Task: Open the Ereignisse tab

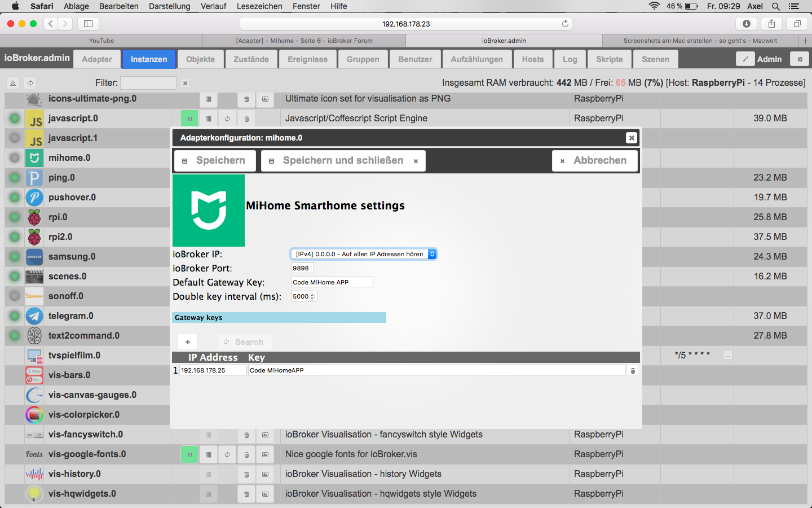Action: (308, 59)
